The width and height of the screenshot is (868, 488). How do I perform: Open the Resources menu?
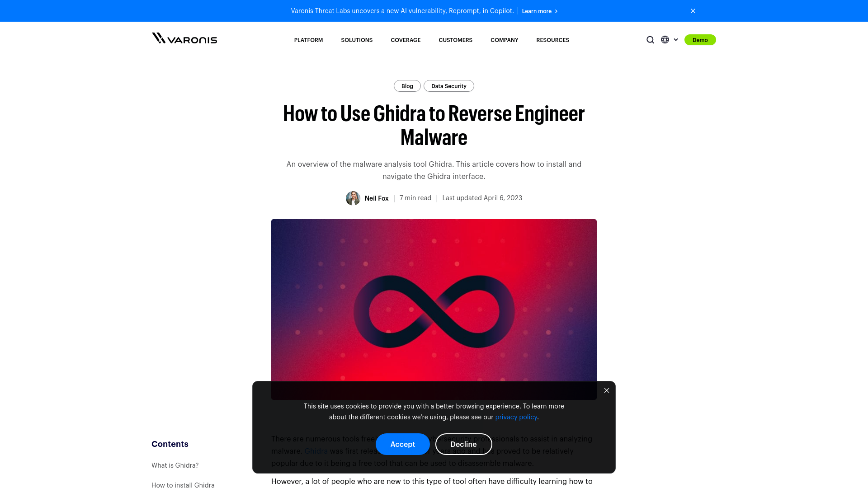click(x=552, y=40)
